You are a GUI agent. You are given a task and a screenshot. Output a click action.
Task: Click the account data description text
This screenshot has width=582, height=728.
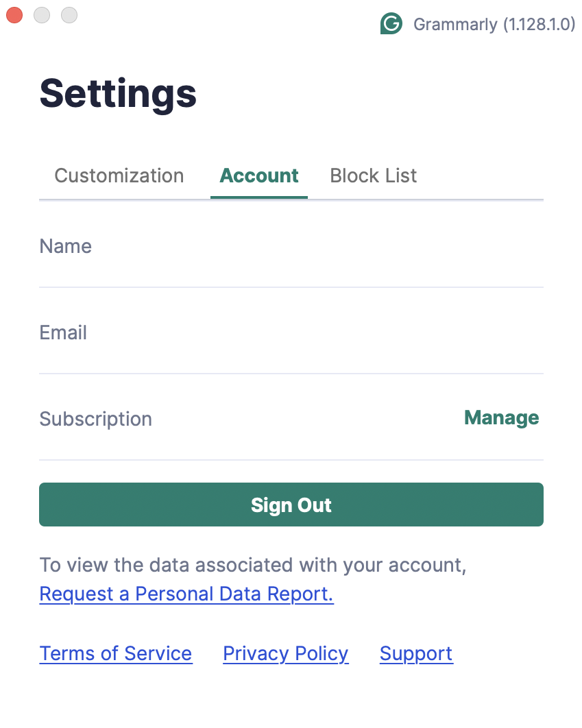click(252, 565)
